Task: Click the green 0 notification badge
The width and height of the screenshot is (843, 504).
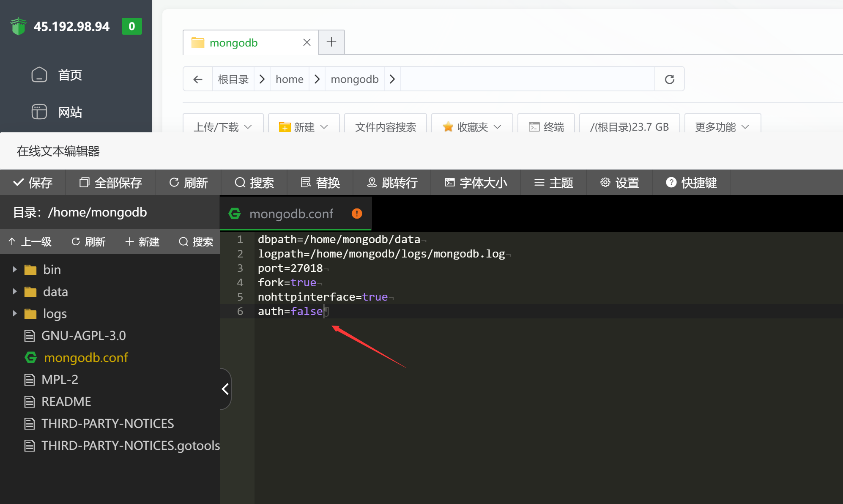Action: (x=132, y=26)
